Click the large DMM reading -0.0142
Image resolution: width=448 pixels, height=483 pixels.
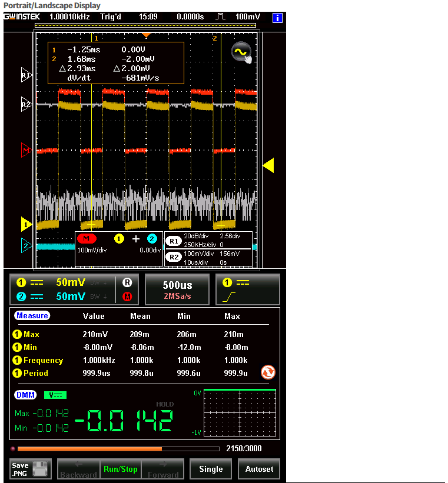pos(124,421)
